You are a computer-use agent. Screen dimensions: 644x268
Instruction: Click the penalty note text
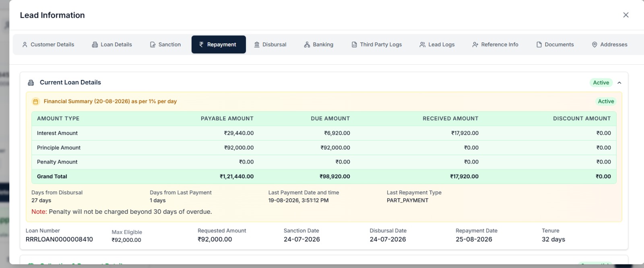(x=122, y=212)
